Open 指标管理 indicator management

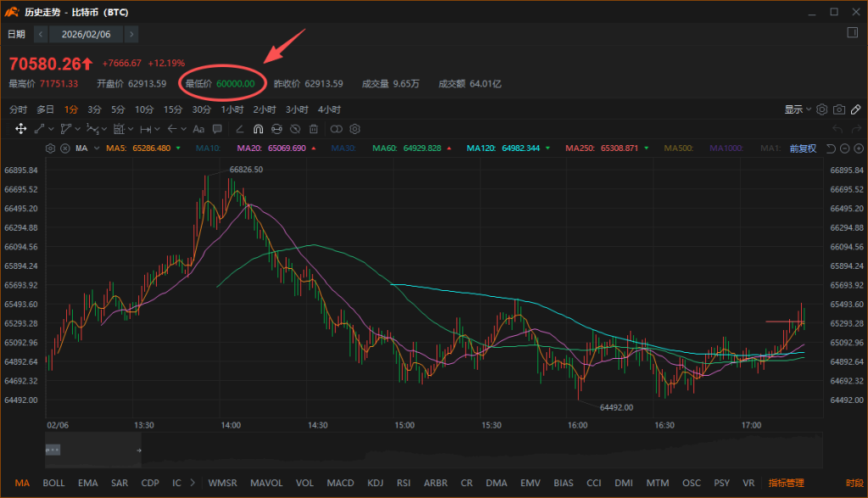point(786,483)
